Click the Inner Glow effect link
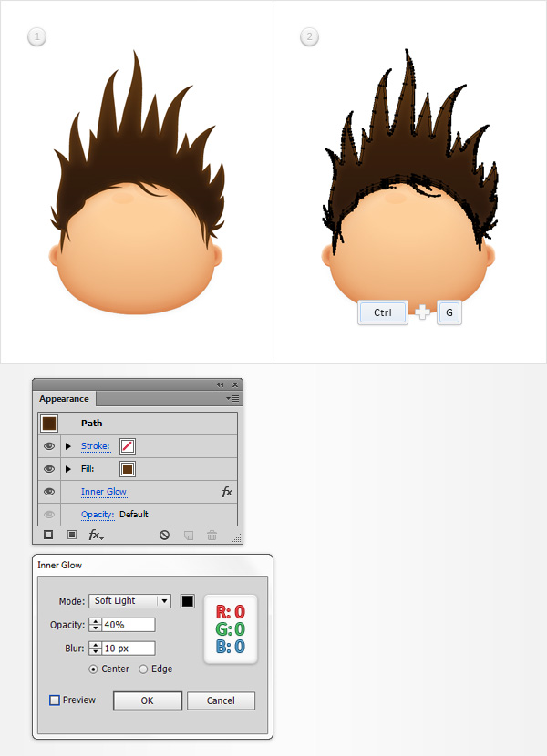The width and height of the screenshot is (547, 756). [103, 492]
